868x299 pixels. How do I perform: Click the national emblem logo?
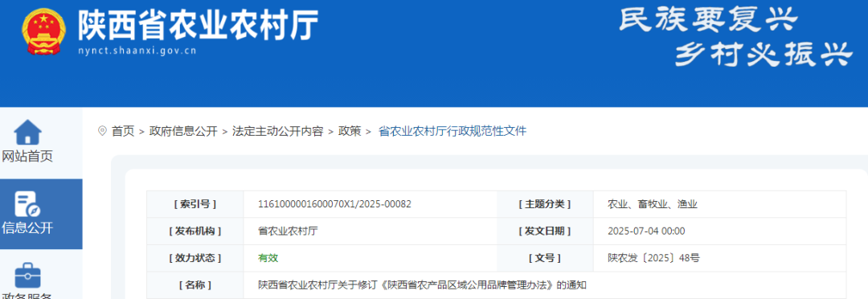(x=43, y=31)
